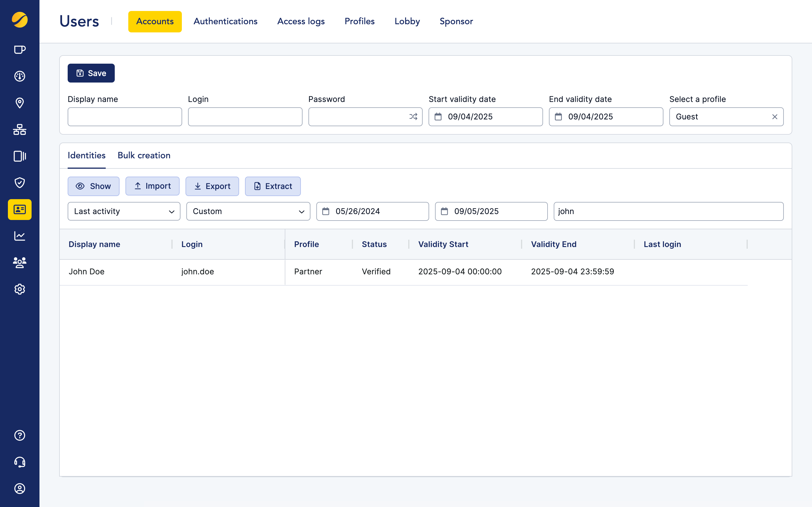Open the Start validity date calendar picker
Viewport: 812px width, 507px height.
pos(438,117)
